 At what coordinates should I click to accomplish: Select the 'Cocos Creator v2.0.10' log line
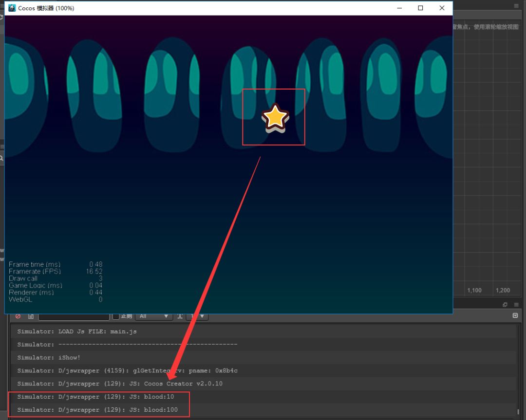click(x=263, y=384)
